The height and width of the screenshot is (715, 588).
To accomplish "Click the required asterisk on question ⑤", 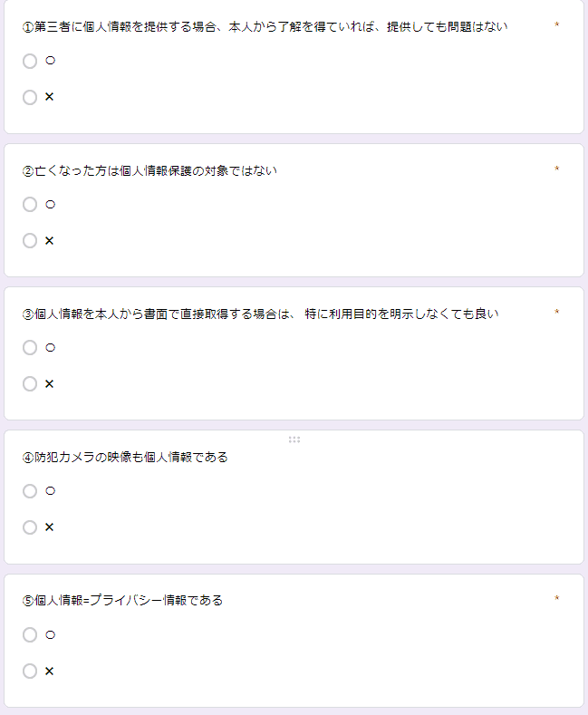I will point(556,600).
